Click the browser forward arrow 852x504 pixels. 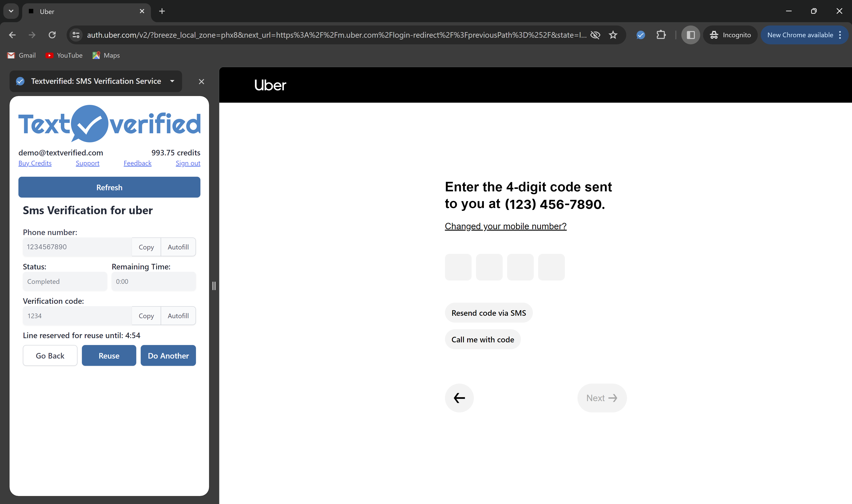point(32,35)
